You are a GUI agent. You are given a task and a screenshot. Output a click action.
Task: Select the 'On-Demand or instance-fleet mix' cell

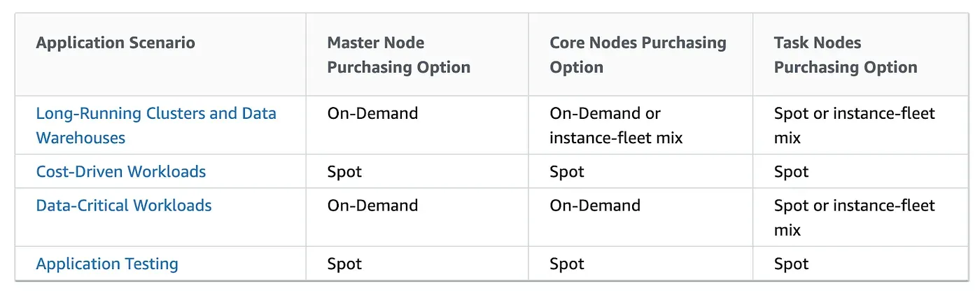[x=616, y=125]
